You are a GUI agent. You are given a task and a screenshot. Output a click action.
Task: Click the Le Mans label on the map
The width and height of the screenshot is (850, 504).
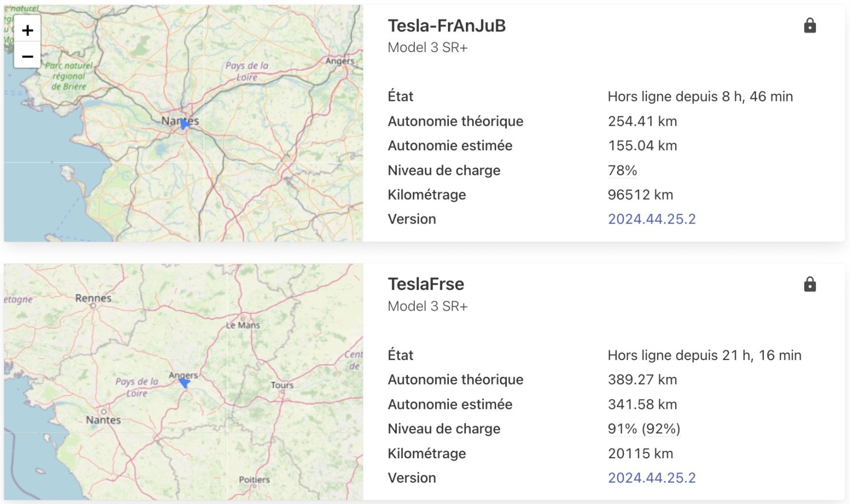point(243,325)
